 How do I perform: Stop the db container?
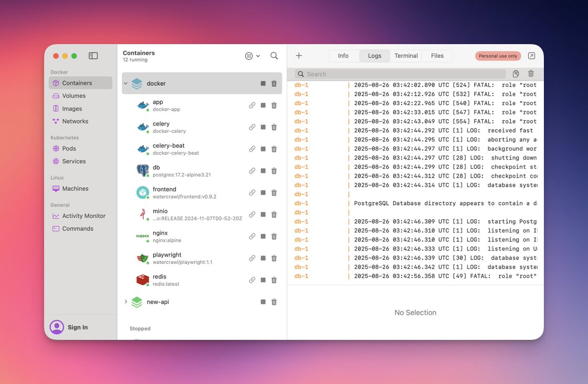(263, 171)
